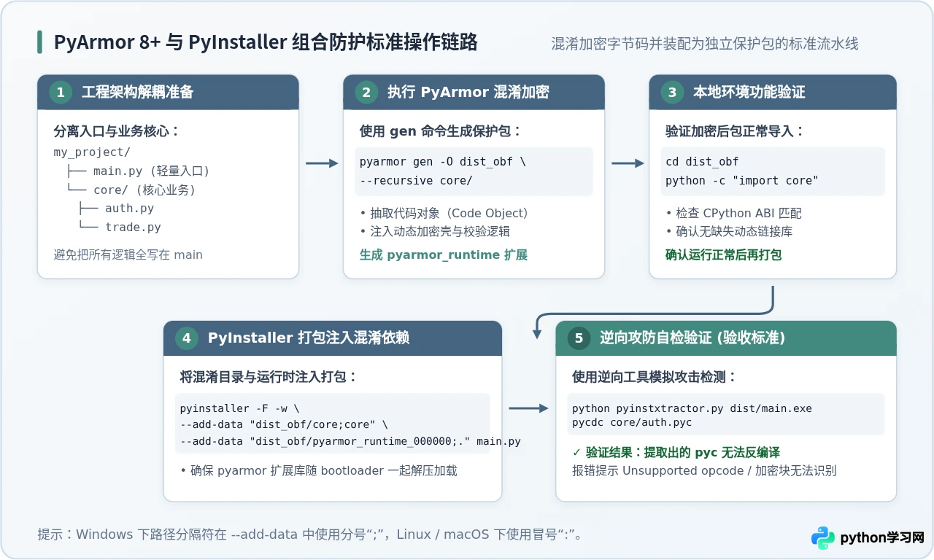Select the card heading "执行 PyArmor 混淆加密"
This screenshot has height=560, width=934.
tap(468, 92)
